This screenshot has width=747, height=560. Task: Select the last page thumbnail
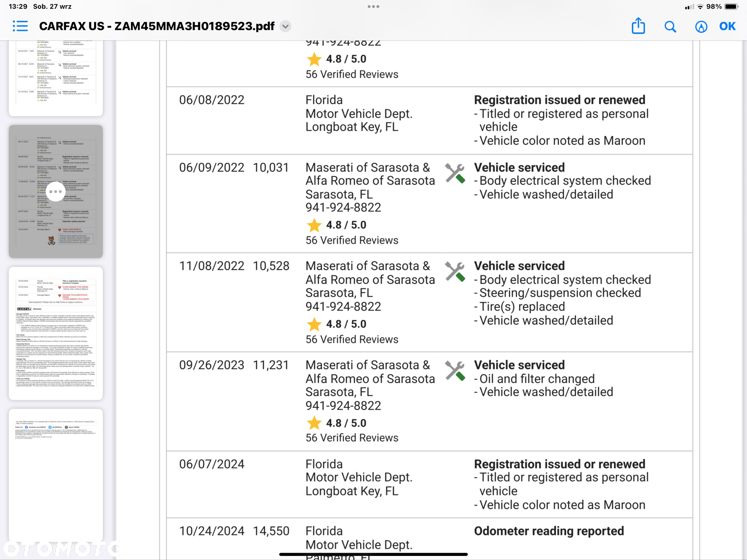(56, 475)
